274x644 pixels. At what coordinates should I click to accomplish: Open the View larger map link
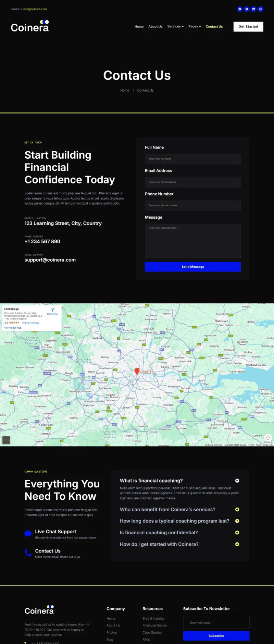pyautogui.click(x=13, y=328)
